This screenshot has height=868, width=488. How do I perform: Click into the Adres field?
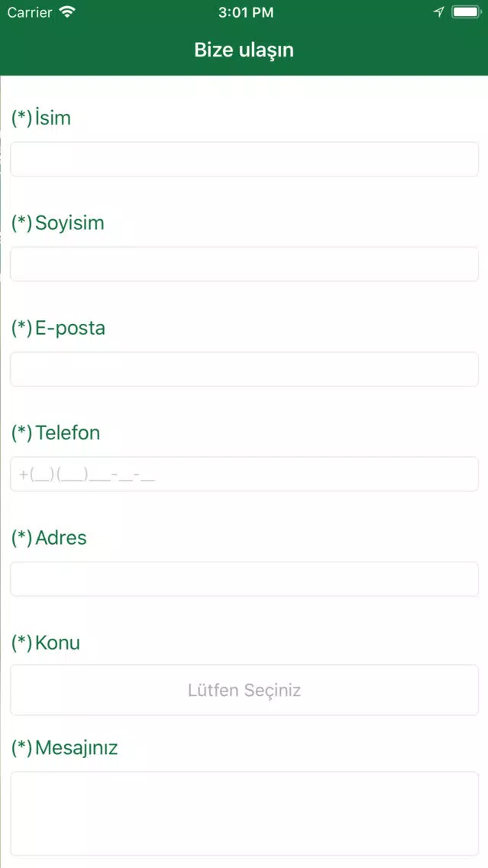(244, 579)
